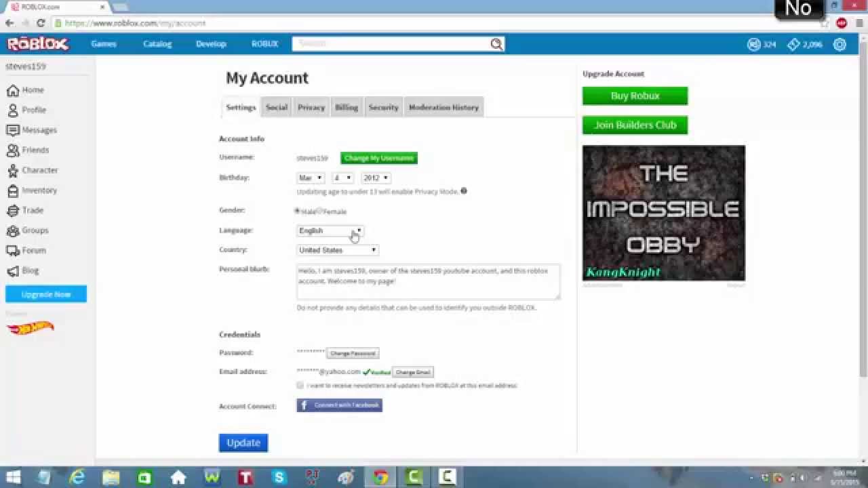Click the Change My Username button
The height and width of the screenshot is (488, 868).
pos(379,158)
